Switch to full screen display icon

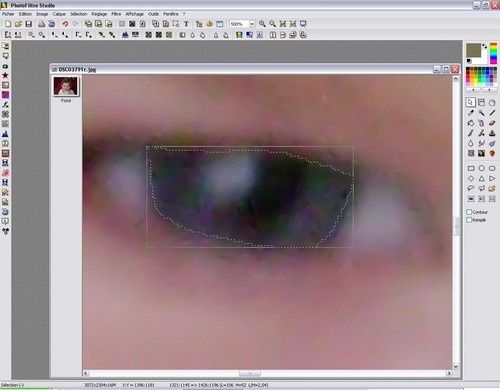coord(303,24)
